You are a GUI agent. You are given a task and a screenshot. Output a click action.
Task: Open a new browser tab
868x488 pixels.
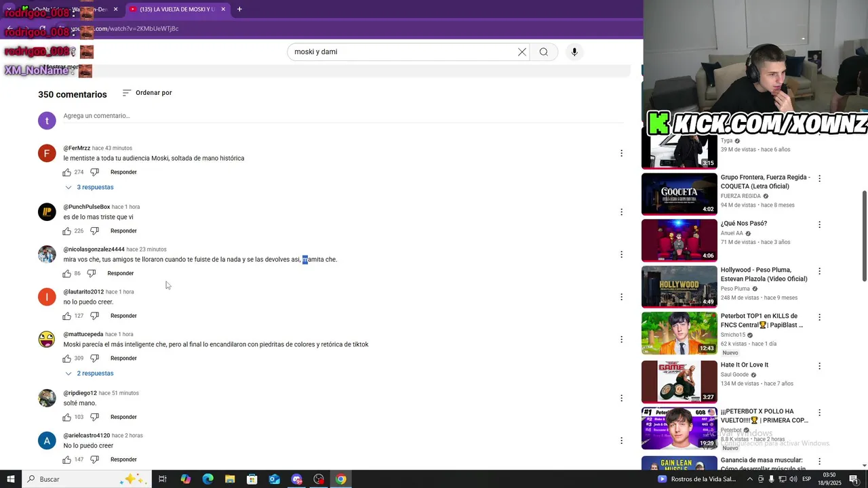[239, 9]
